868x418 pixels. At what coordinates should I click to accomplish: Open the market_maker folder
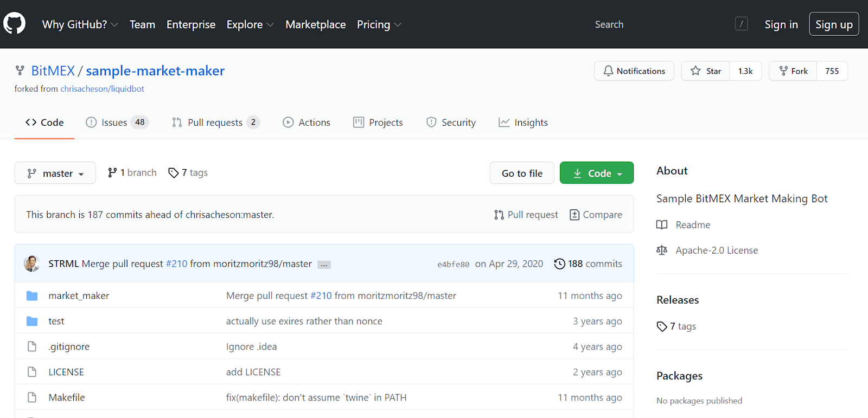pyautogui.click(x=79, y=295)
